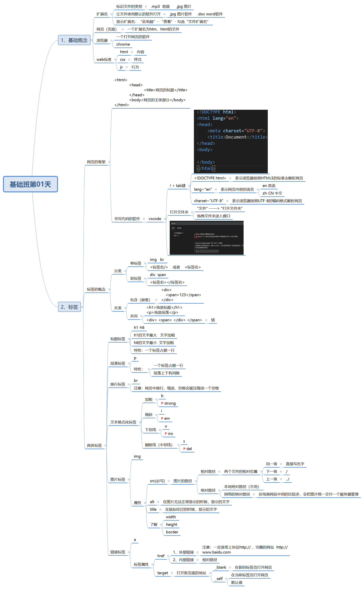Screen dimensions: 364x589
Task: Collapse the 1、基础概念 node circle
Action: tap(92, 40)
